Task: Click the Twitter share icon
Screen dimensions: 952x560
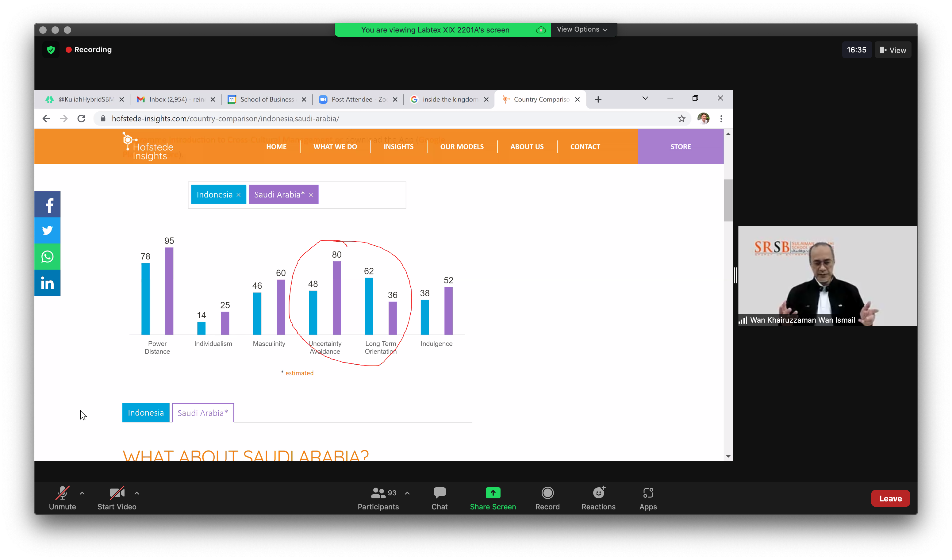Action: pos(48,231)
